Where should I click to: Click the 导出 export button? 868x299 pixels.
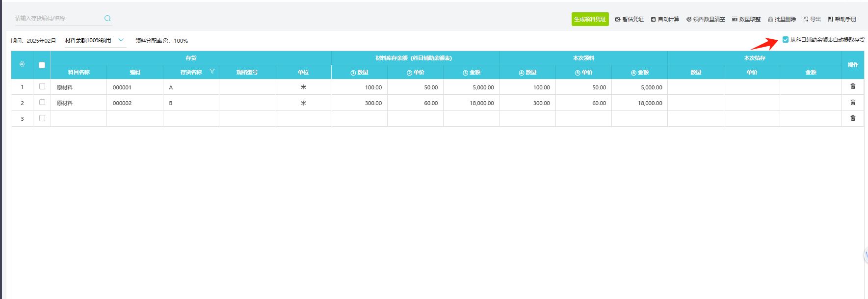[812, 19]
